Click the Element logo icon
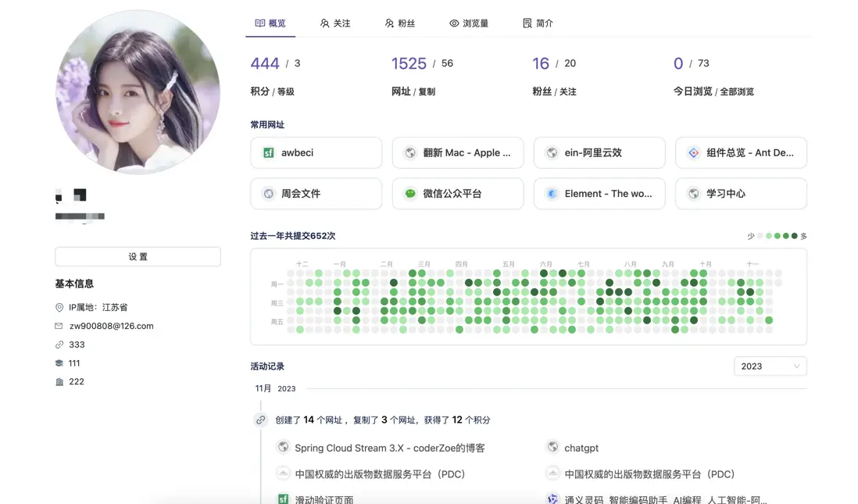This screenshot has height=504, width=858. tap(552, 193)
